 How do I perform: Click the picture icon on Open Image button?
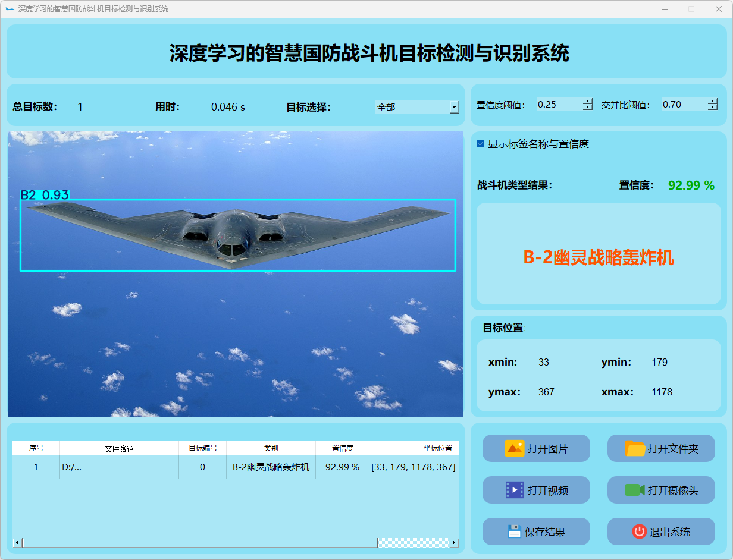514,448
